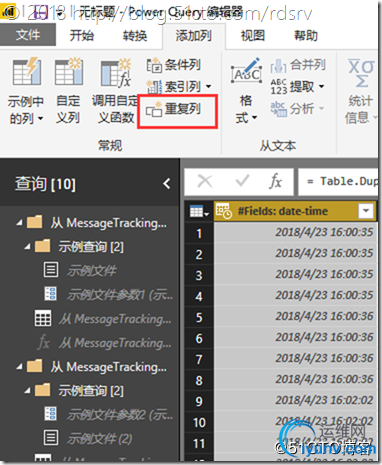Click the date-time cell in row 7
The height and width of the screenshot is (465, 382).
(x=296, y=358)
